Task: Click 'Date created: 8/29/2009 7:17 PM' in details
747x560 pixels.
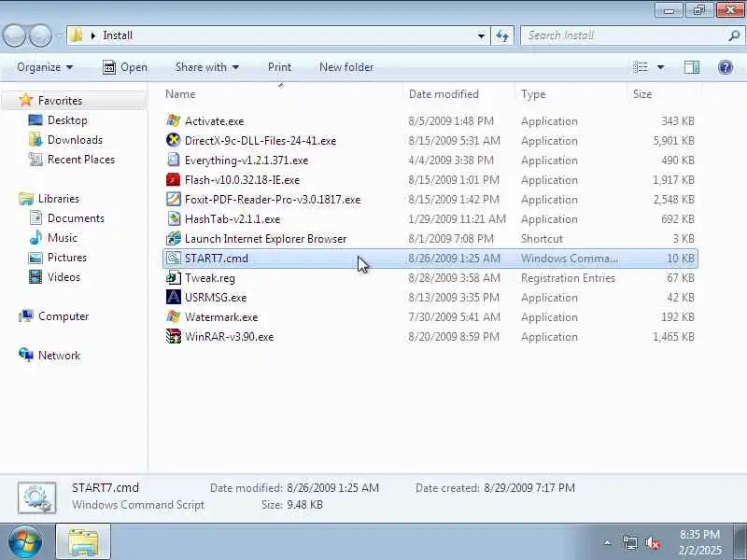Action: (495, 487)
